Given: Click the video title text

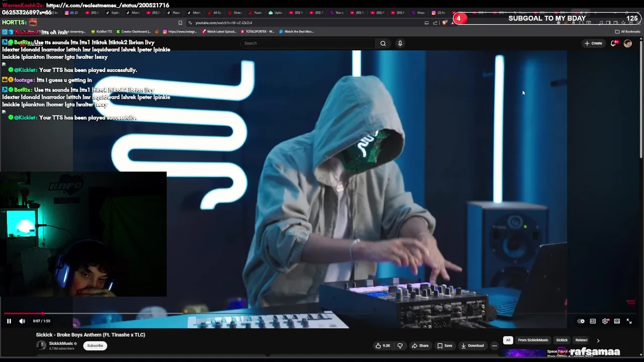Looking at the screenshot, I should click(x=91, y=335).
